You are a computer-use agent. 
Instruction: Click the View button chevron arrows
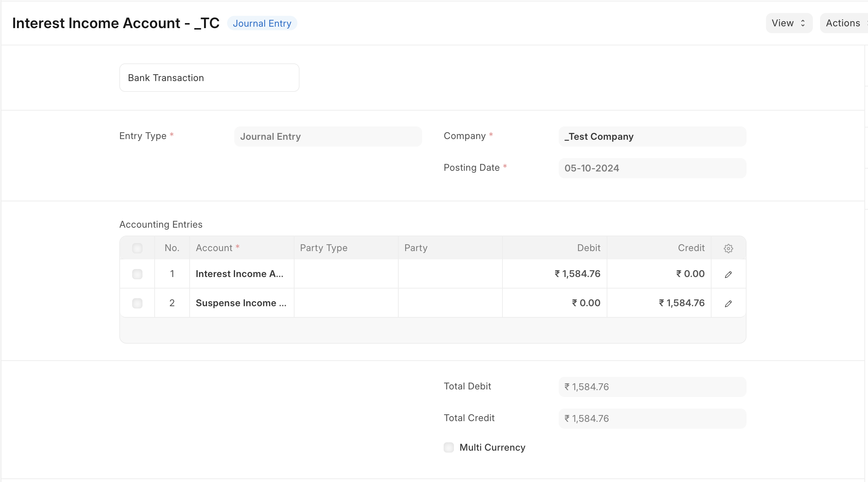click(803, 23)
